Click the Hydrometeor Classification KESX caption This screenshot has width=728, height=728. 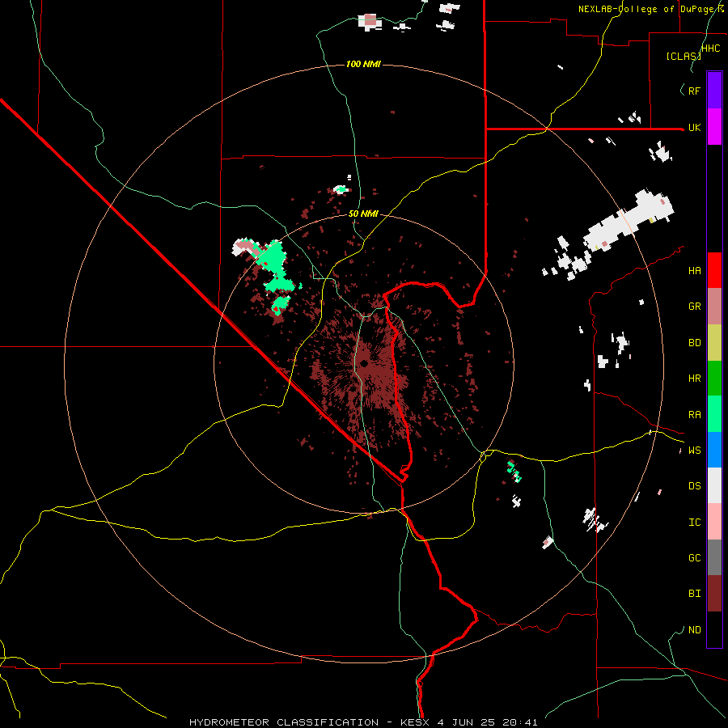[363, 722]
